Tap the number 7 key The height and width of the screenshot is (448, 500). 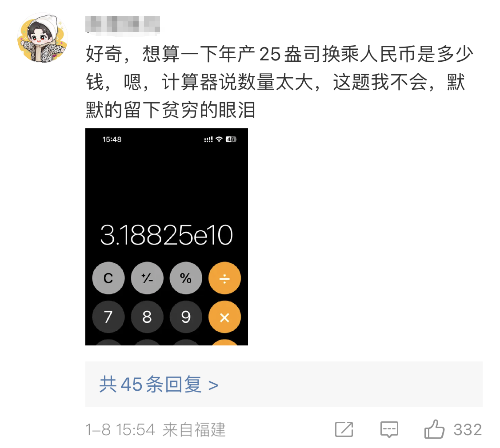coord(108,317)
